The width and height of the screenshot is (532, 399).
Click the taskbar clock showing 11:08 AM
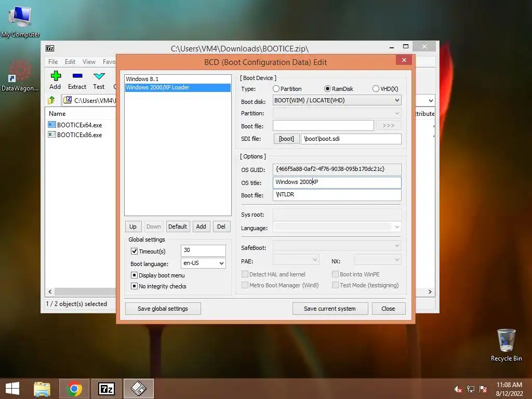(509, 389)
